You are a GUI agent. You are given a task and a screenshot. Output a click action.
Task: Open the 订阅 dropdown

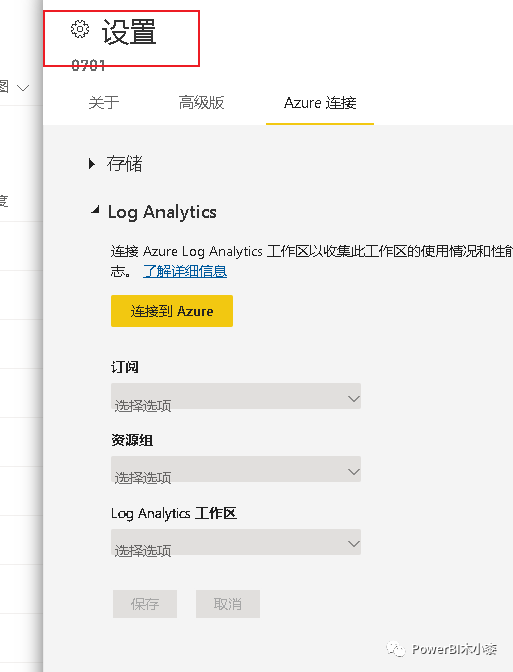click(236, 396)
